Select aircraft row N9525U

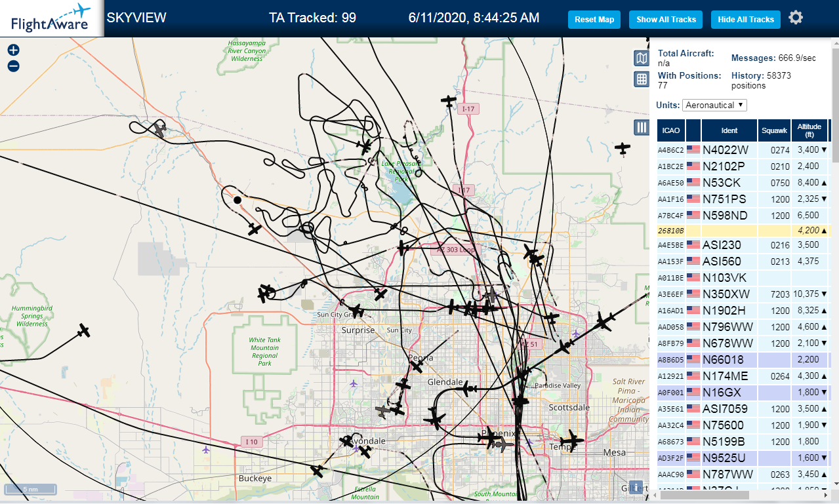(745, 458)
